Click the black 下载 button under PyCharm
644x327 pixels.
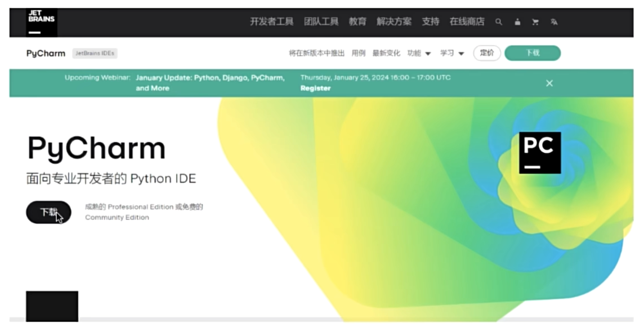coord(48,212)
